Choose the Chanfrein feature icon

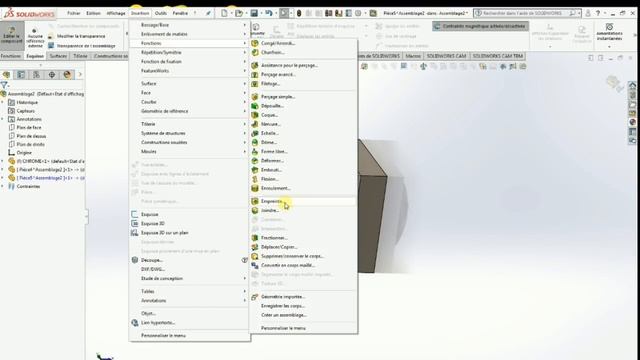255,52
